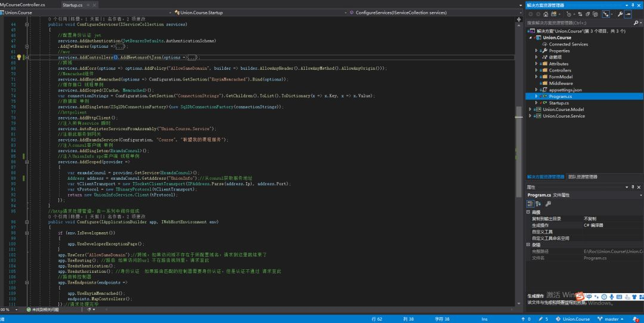Click the lightbulb quick action icon in editor margin
This screenshot has width=644, height=323.
coord(18,57)
